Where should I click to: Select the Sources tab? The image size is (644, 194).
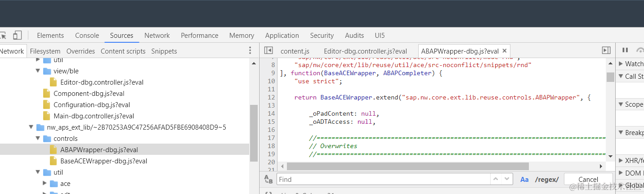coord(121,35)
